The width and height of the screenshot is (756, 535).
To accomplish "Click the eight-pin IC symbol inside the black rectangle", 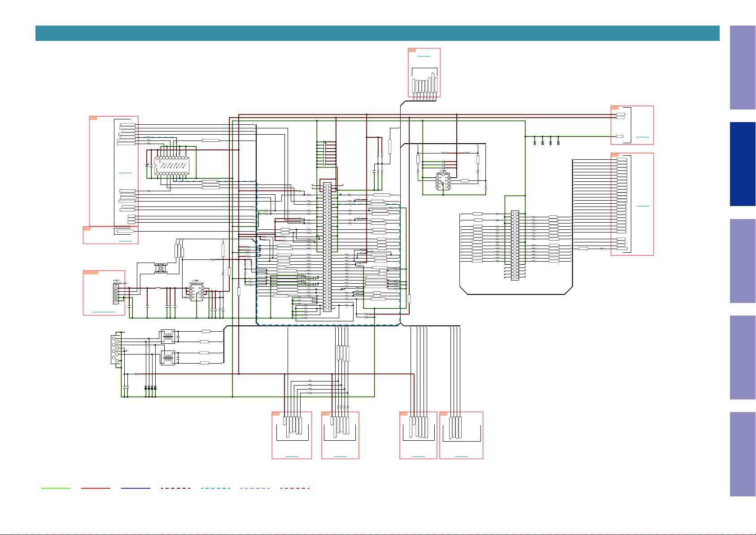I will 443,182.
